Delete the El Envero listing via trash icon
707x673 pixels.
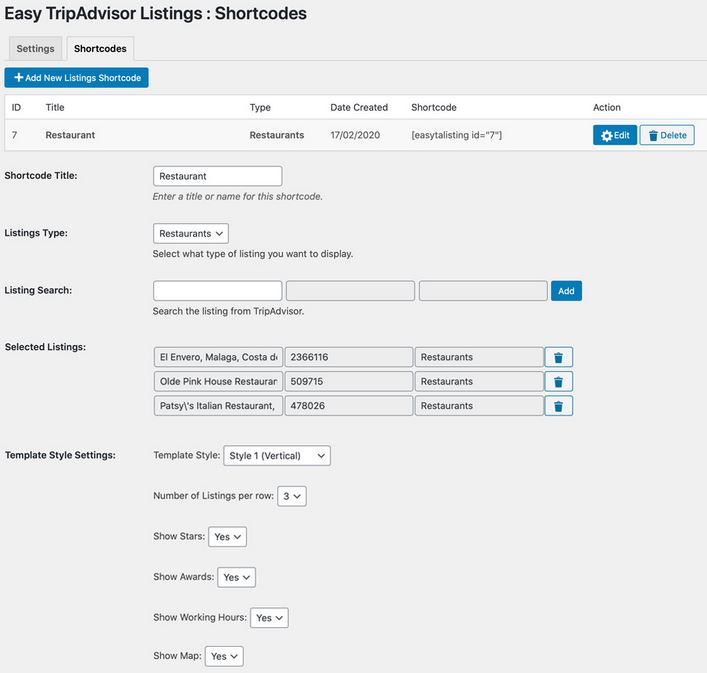coord(558,357)
